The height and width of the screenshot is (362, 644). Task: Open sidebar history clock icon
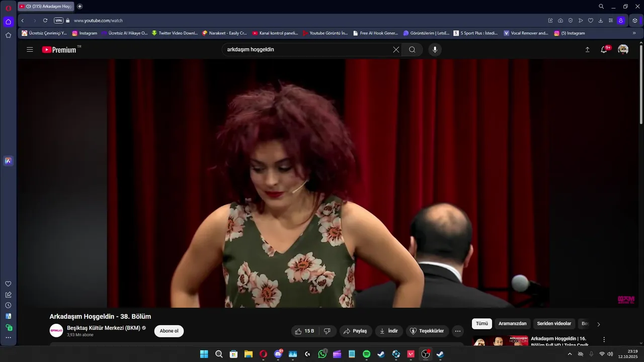coord(8,305)
